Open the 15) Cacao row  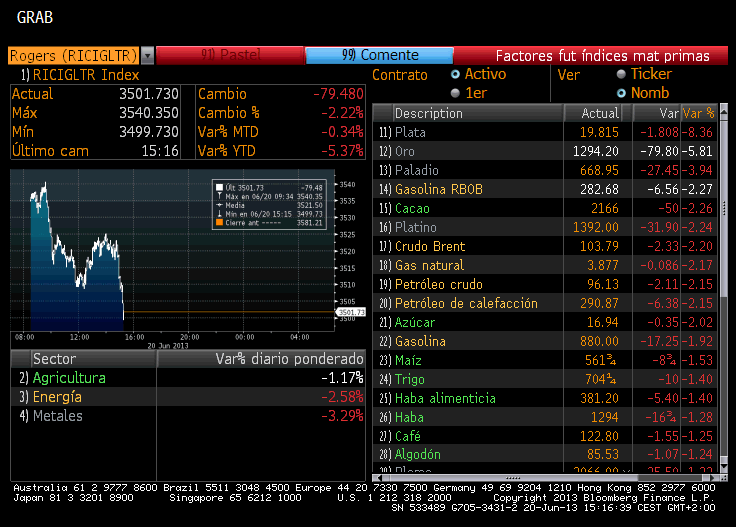[545, 208]
